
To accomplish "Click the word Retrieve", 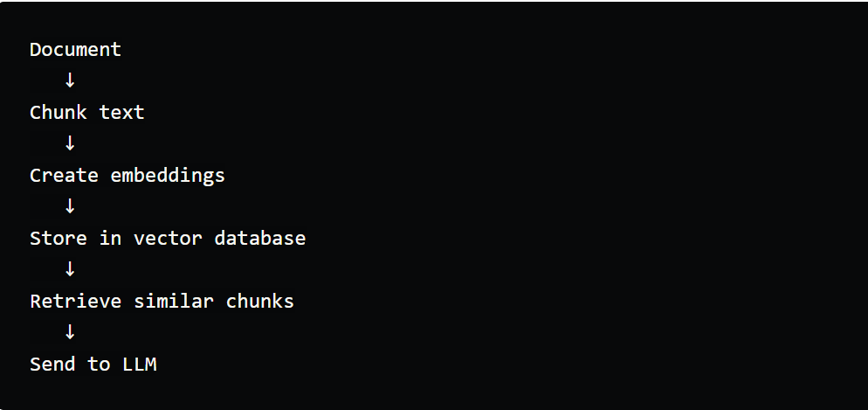I will coord(75,302).
